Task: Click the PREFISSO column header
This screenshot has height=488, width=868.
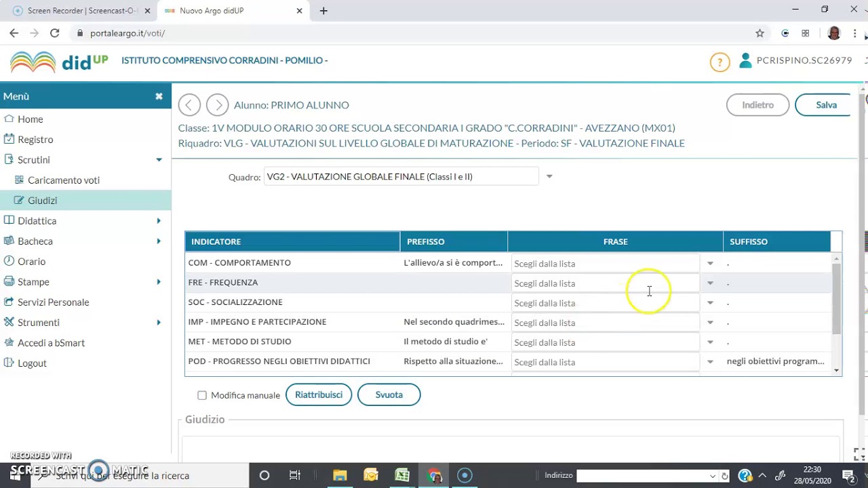Action: [x=454, y=241]
